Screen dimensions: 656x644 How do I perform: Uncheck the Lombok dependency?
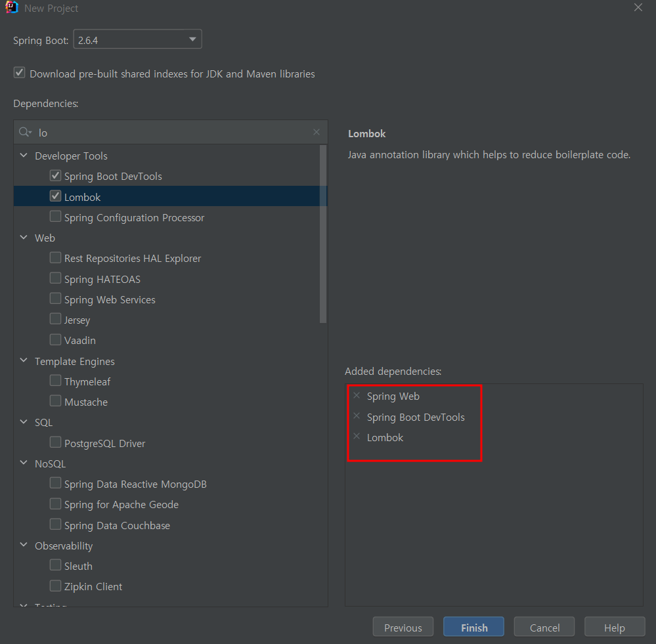point(55,196)
